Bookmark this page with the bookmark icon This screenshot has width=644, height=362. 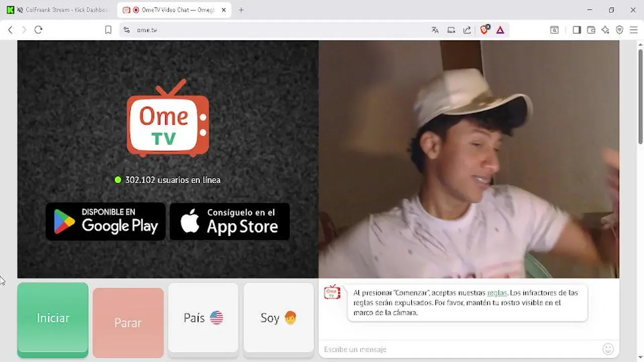(108, 30)
